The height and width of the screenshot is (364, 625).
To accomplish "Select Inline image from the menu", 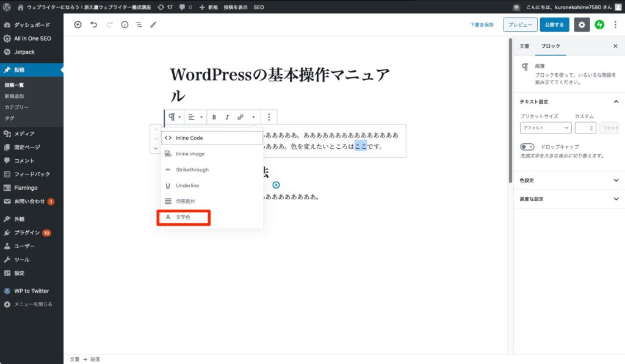I will (212, 154).
